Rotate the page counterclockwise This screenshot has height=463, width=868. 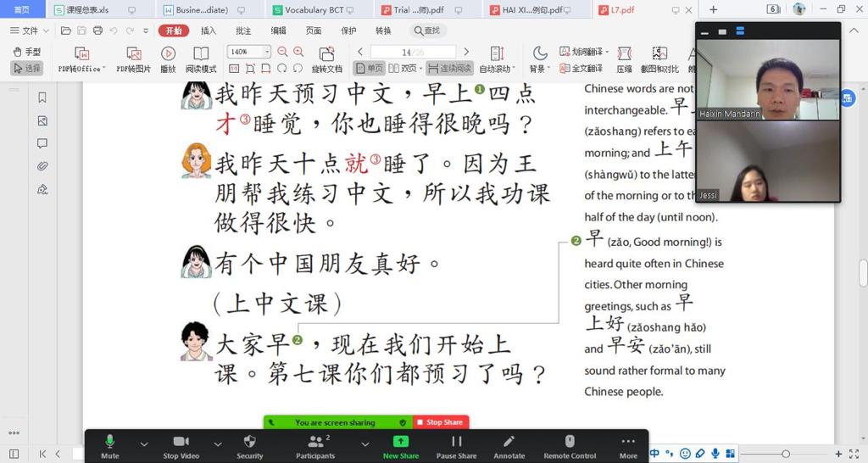pyautogui.click(x=298, y=68)
